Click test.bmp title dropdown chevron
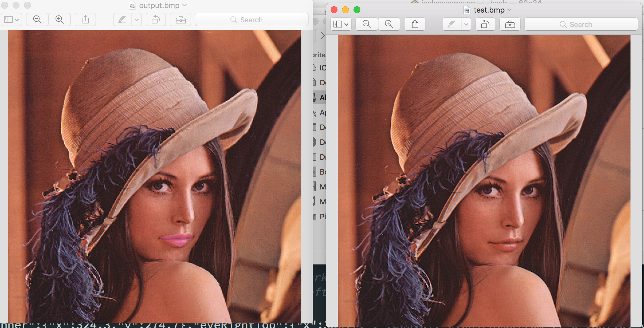This screenshot has height=328, width=644. (509, 10)
